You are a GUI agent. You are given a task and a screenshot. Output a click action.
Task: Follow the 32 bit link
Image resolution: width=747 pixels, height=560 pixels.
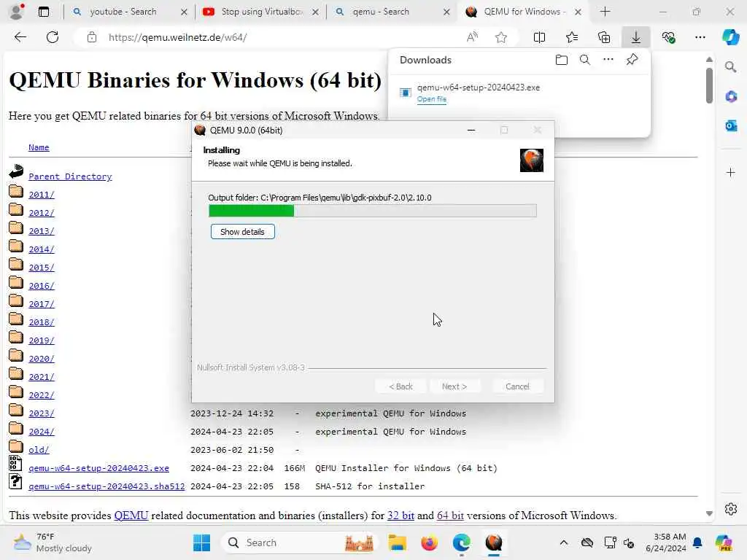(400, 516)
